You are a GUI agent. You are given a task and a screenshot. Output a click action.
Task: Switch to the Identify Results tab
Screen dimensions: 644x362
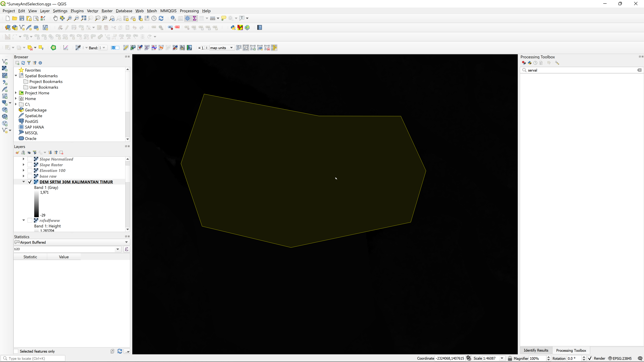pyautogui.click(x=536, y=350)
